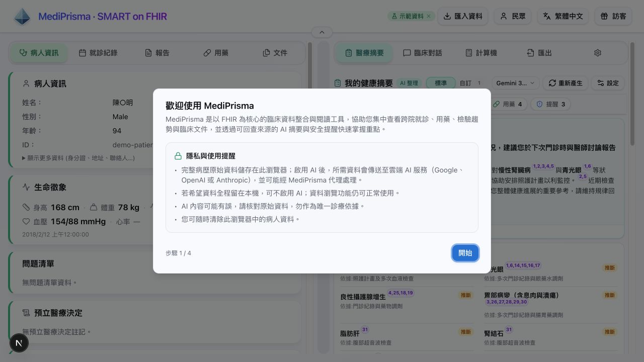The height and width of the screenshot is (362, 644).
Task: Click the 重新產生 regenerate button
Action: 566,83
